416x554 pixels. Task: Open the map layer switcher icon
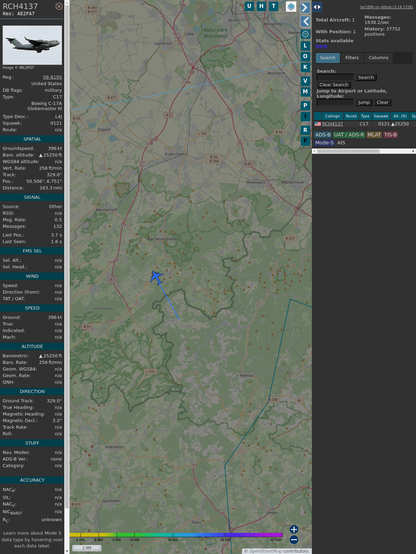coord(291,6)
